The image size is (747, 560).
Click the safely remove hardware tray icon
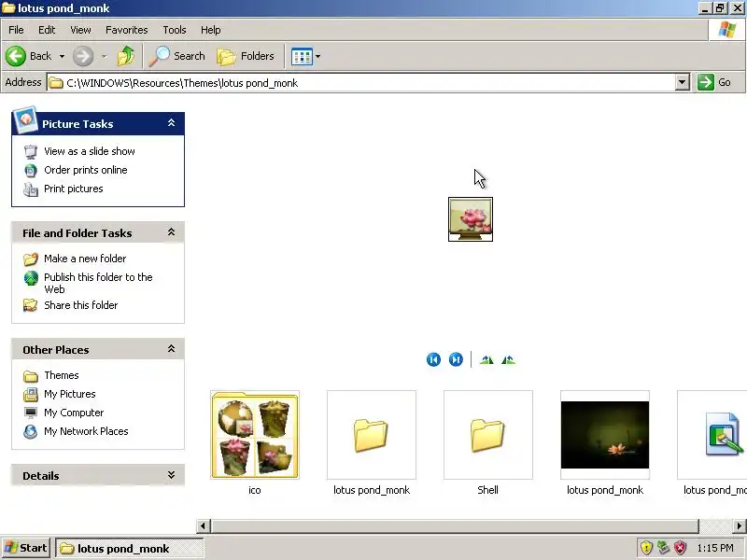(x=663, y=548)
